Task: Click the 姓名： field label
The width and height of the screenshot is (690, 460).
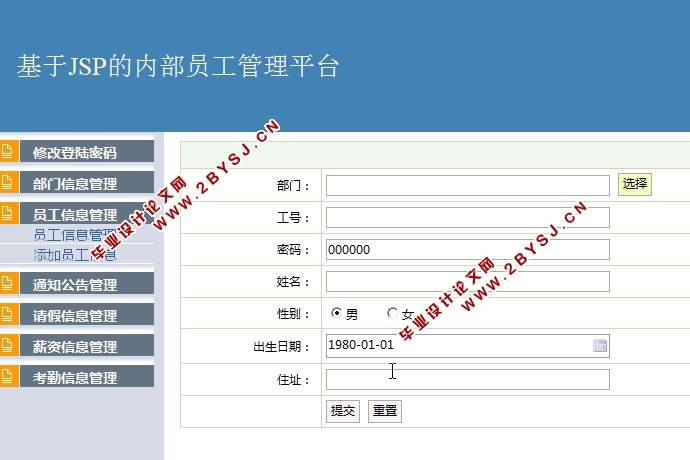Action: click(x=293, y=282)
